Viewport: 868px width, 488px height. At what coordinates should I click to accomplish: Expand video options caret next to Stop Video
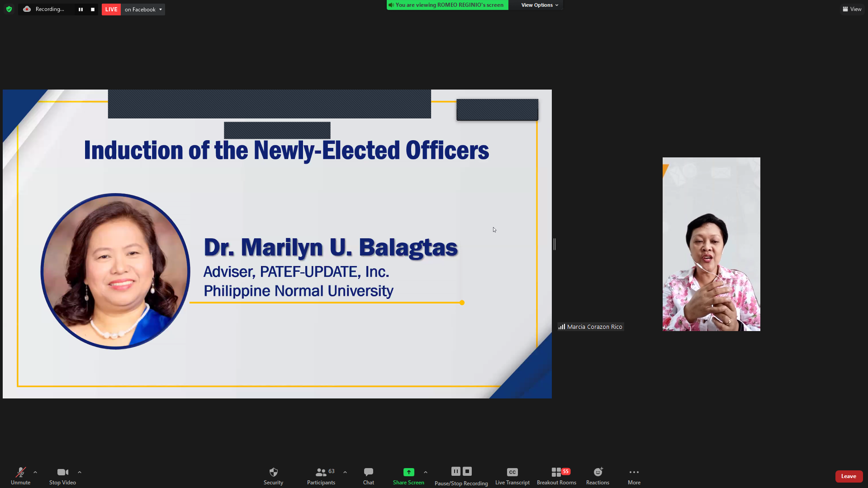click(x=80, y=472)
